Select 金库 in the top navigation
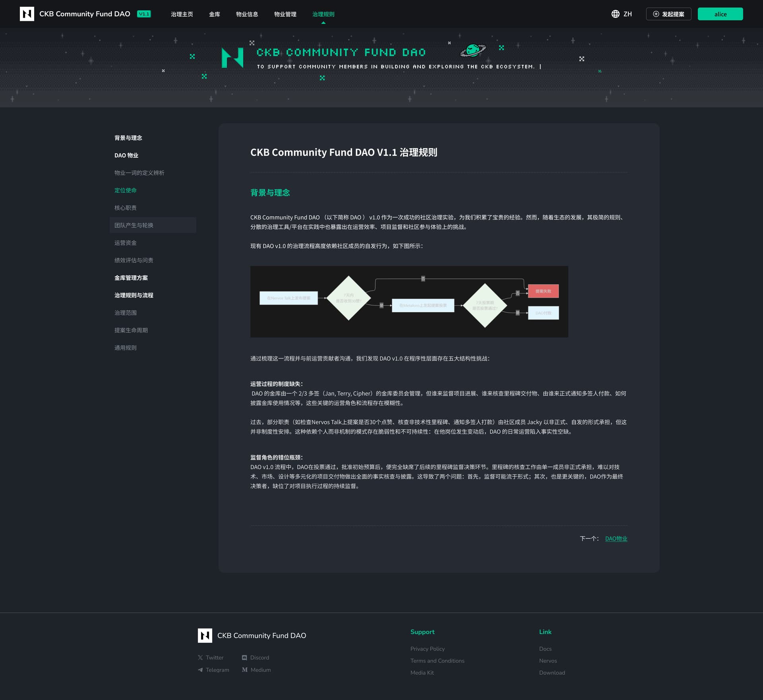The height and width of the screenshot is (700, 763). (214, 14)
